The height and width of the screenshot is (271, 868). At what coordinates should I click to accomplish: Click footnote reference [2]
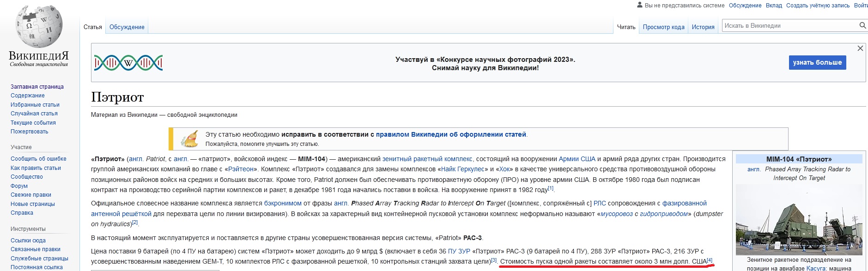[135, 223]
